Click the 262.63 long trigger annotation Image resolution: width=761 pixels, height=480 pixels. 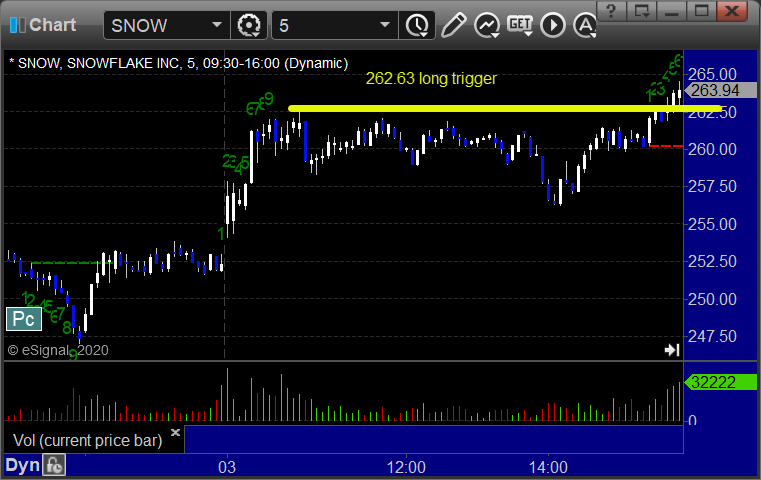click(431, 79)
